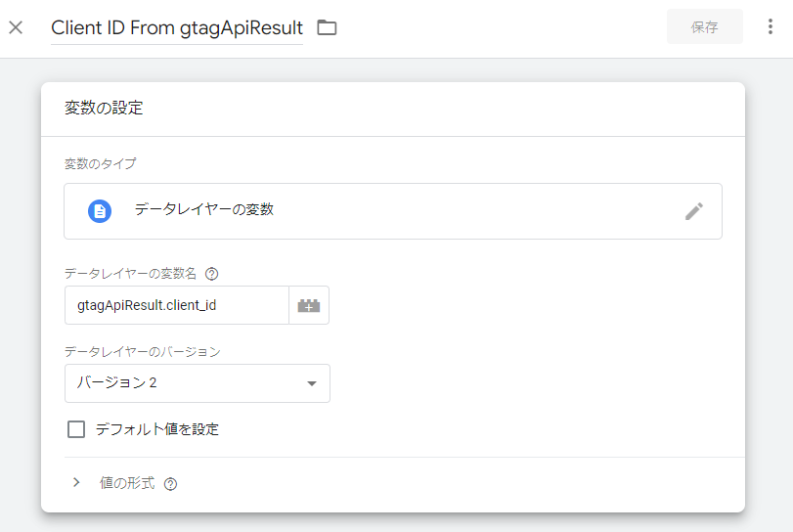Click the 値の形式 section title
The height and width of the screenshot is (532, 793).
tap(127, 483)
